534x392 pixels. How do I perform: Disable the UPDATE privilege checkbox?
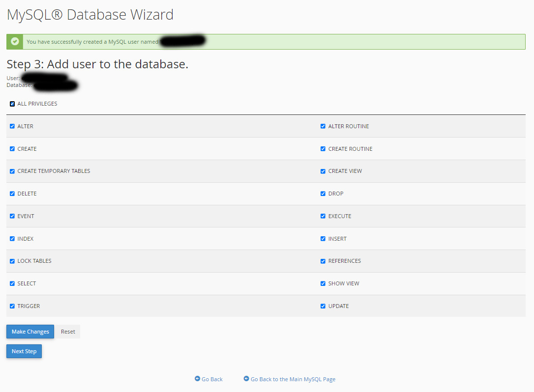coord(323,306)
